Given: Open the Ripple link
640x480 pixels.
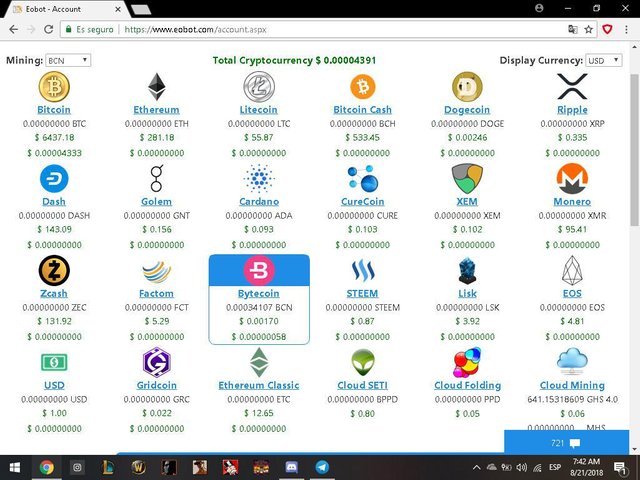Looking at the screenshot, I should pos(572,110).
